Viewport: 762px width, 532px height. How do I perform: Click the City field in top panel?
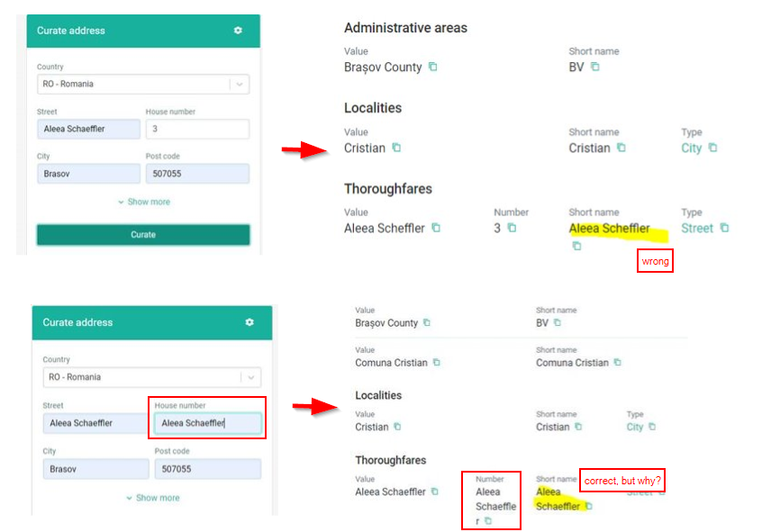87,174
